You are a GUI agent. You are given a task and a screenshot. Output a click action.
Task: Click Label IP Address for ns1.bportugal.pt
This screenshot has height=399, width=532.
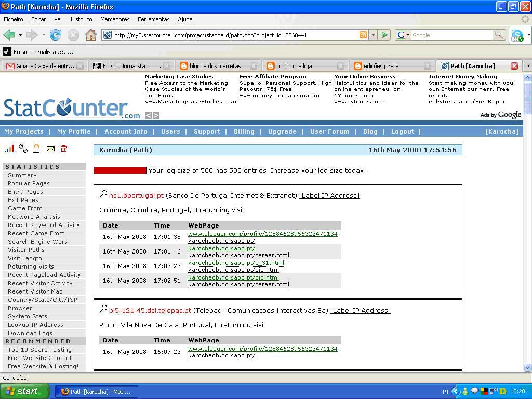329,196
